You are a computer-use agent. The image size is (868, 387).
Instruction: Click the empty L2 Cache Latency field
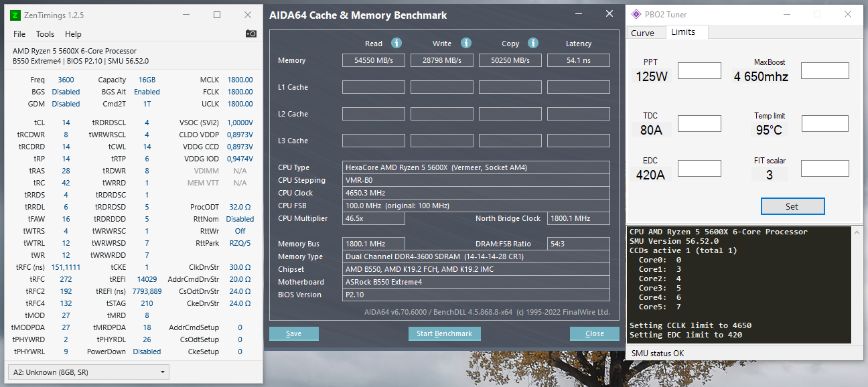(579, 114)
